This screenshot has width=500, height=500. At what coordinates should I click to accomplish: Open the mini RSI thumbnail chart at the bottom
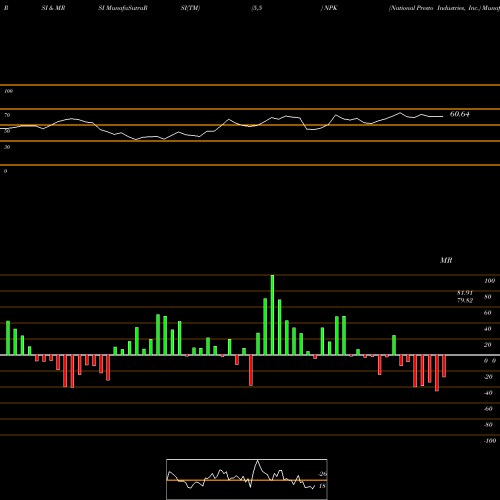tap(247, 479)
